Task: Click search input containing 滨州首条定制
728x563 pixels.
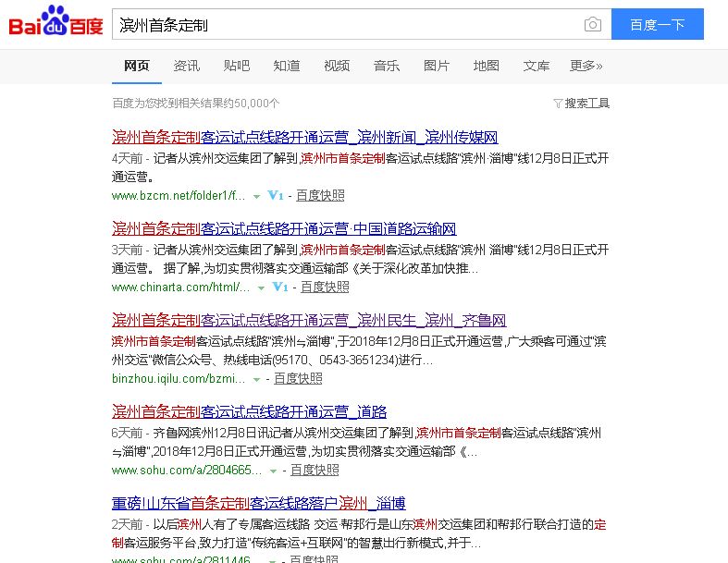Action: point(346,24)
